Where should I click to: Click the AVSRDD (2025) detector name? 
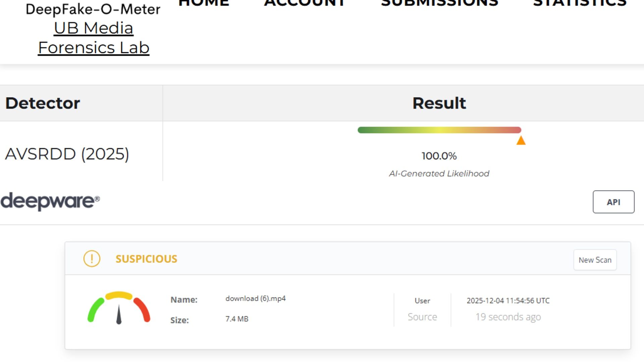67,154
